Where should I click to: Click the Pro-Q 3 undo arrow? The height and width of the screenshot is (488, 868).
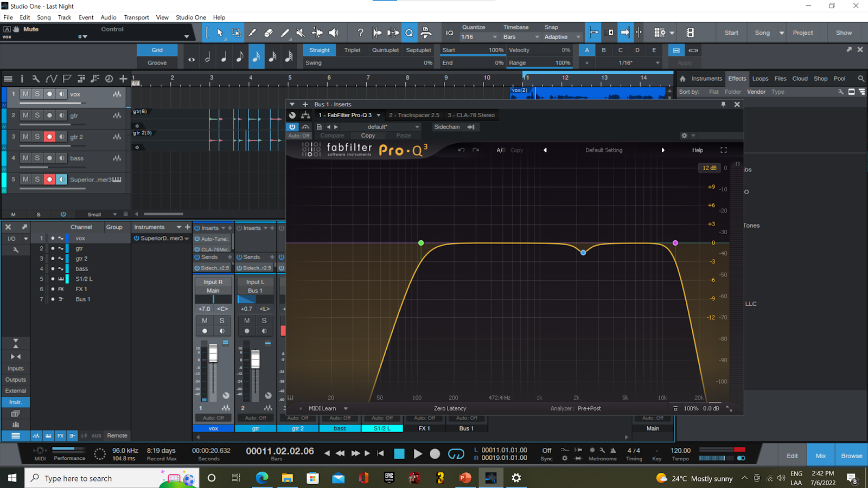tap(461, 150)
